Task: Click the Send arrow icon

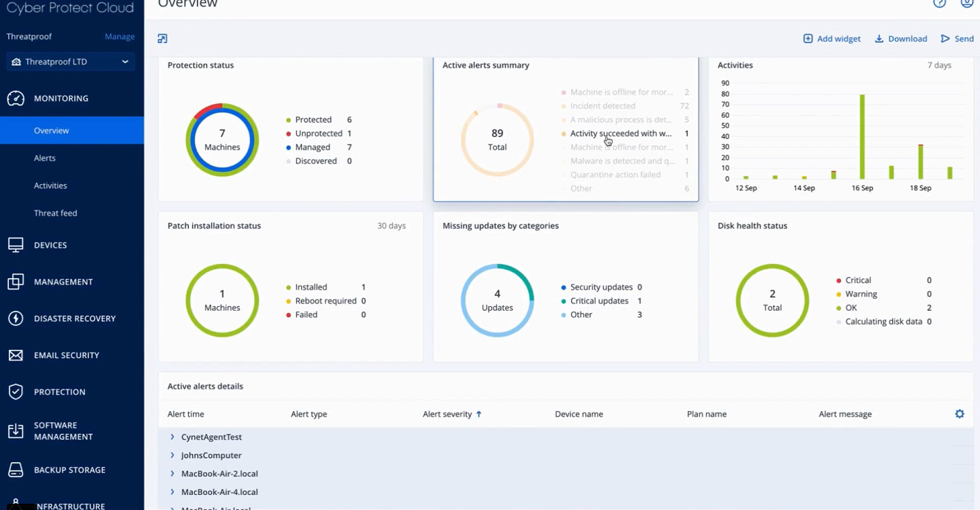Action: click(945, 39)
